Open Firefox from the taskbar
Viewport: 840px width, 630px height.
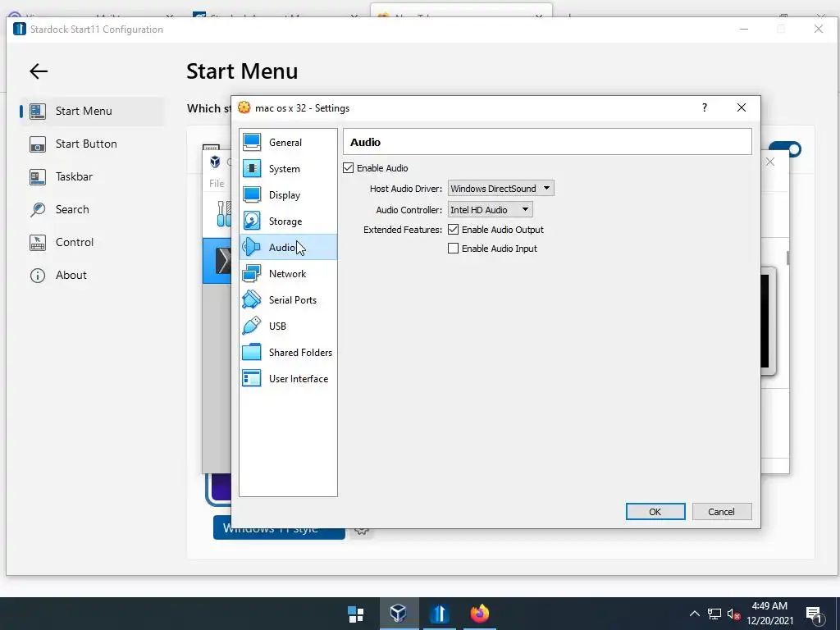tap(479, 614)
